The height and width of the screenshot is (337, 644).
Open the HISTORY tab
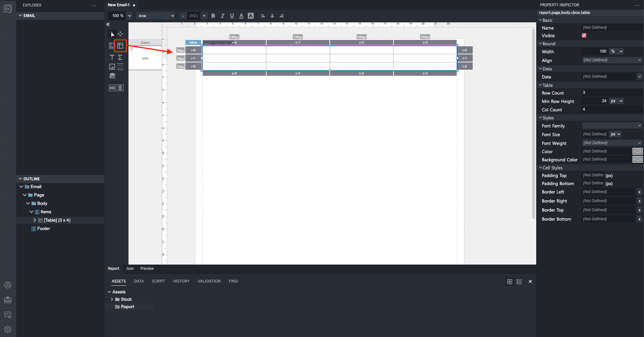pyautogui.click(x=181, y=281)
